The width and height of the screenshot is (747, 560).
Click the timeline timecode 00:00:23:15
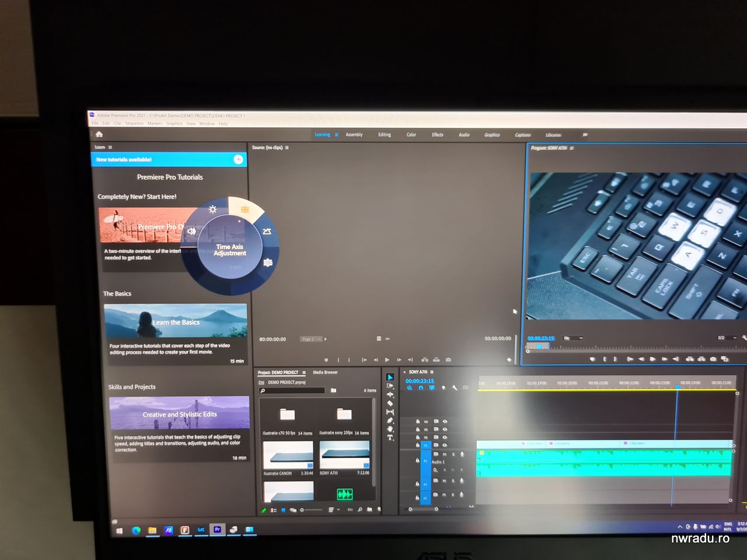coord(420,380)
